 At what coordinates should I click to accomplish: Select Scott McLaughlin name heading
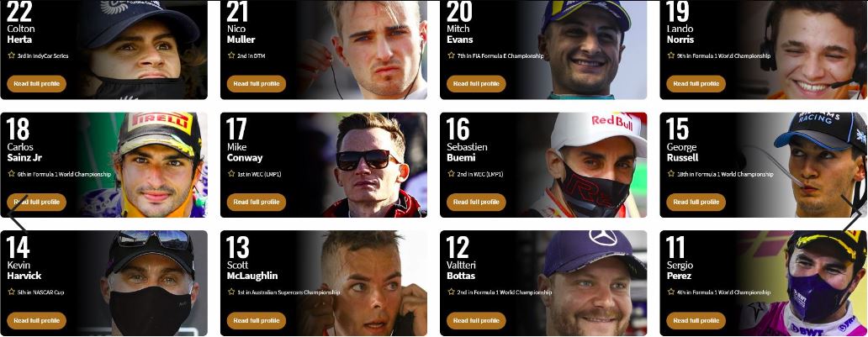(251, 270)
